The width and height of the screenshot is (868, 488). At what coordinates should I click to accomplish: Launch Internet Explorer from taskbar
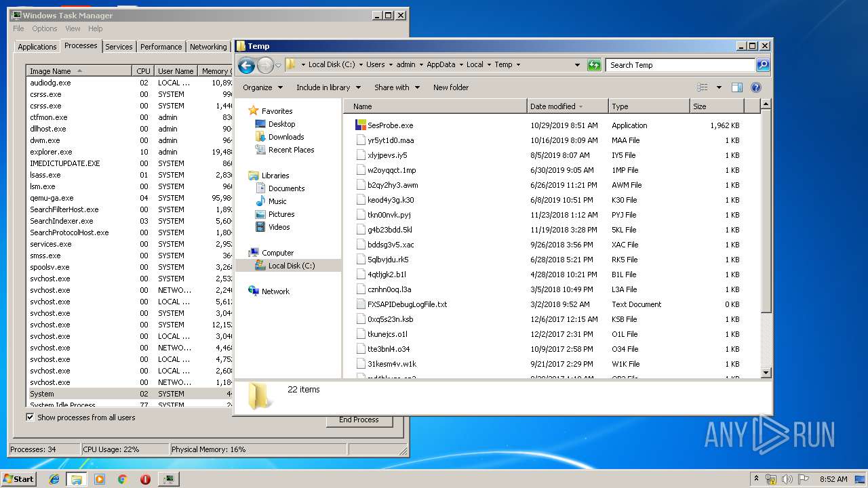[54, 479]
